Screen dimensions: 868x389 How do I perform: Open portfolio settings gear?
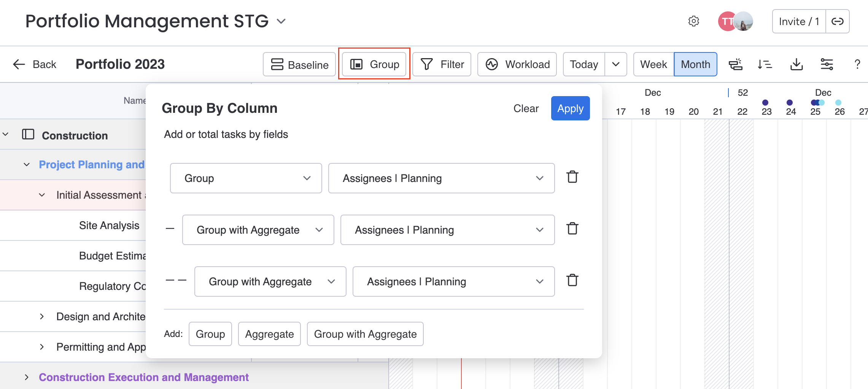[693, 21]
